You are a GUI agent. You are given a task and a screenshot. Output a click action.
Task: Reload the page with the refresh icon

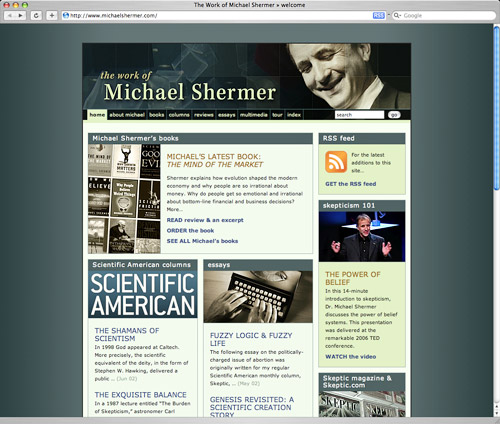pos(36,15)
